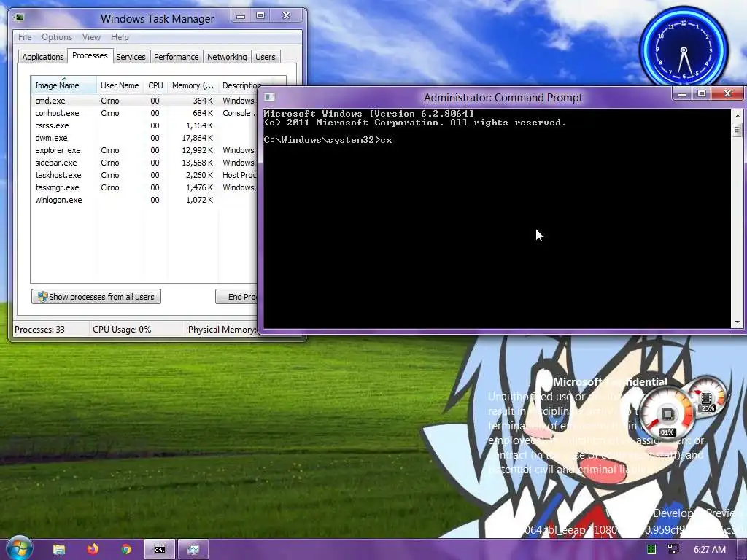This screenshot has width=747, height=560.
Task: Minimize the Command Prompt window
Action: click(682, 94)
